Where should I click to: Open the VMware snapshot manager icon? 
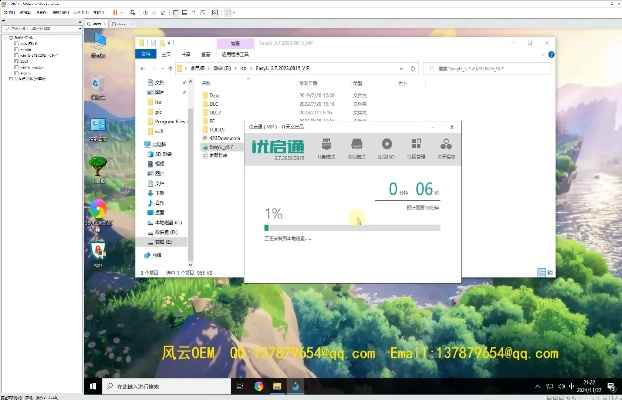(x=163, y=13)
